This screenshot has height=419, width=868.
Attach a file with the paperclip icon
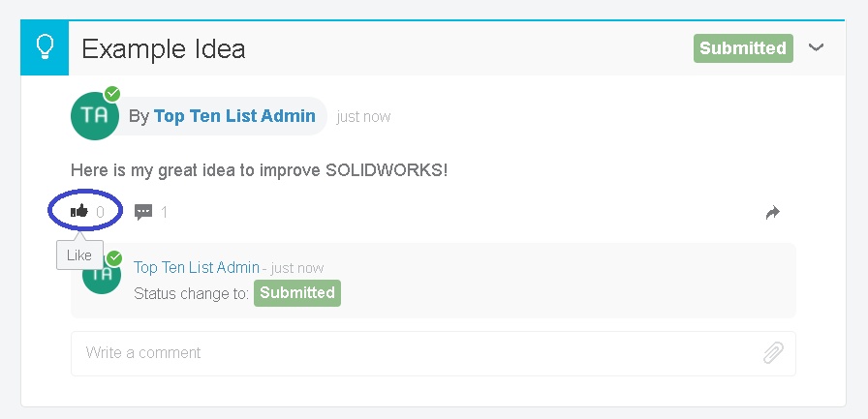(x=772, y=353)
